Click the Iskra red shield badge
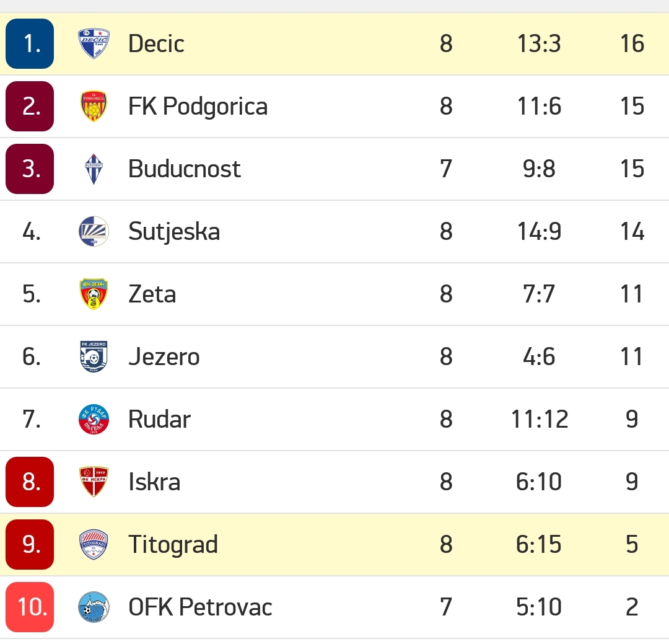This screenshot has height=644, width=669. coord(94,482)
